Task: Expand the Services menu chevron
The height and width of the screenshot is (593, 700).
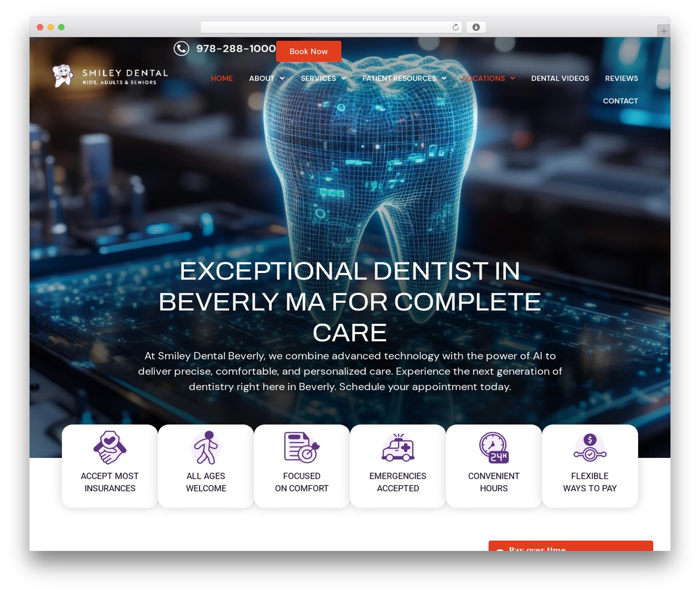Action: tap(343, 78)
